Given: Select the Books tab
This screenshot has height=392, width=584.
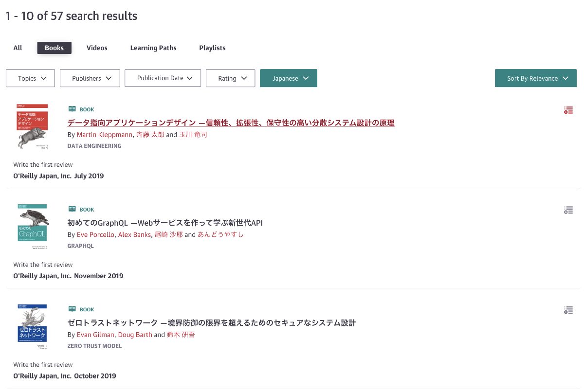Looking at the screenshot, I should pos(55,48).
